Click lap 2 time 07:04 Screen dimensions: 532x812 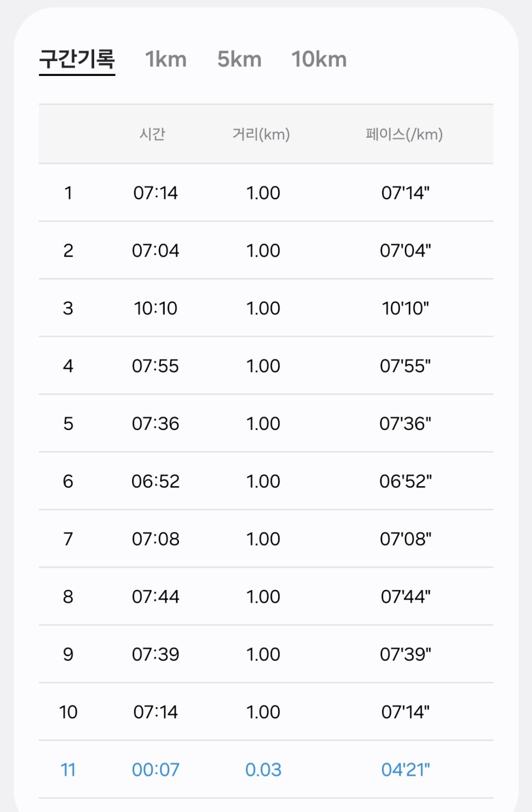click(x=155, y=250)
